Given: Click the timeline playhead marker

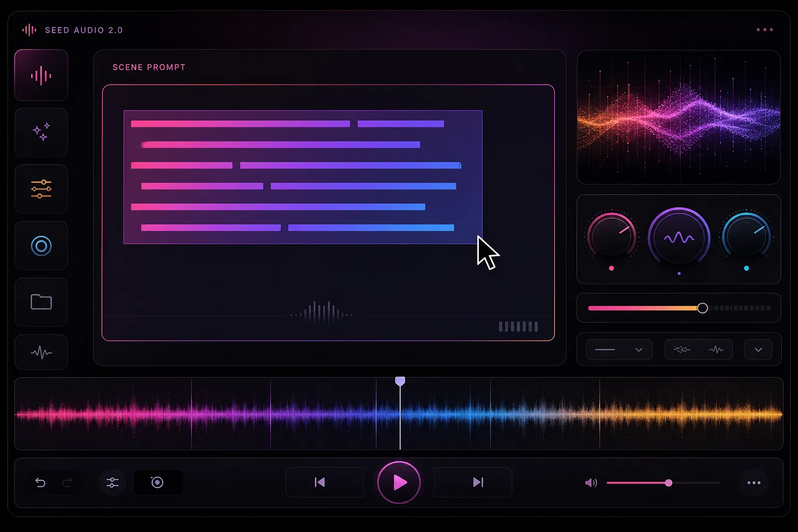Looking at the screenshot, I should point(400,382).
